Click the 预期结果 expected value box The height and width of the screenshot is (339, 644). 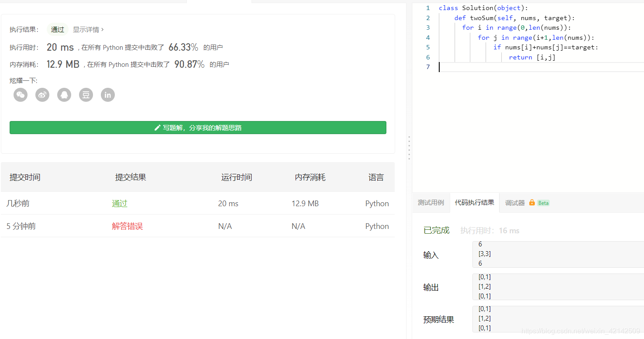[x=558, y=319]
